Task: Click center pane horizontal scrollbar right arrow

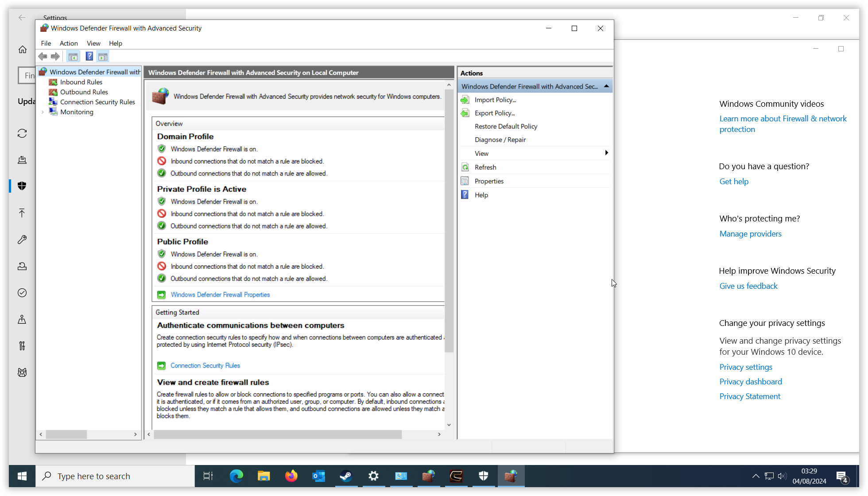Action: (439, 434)
